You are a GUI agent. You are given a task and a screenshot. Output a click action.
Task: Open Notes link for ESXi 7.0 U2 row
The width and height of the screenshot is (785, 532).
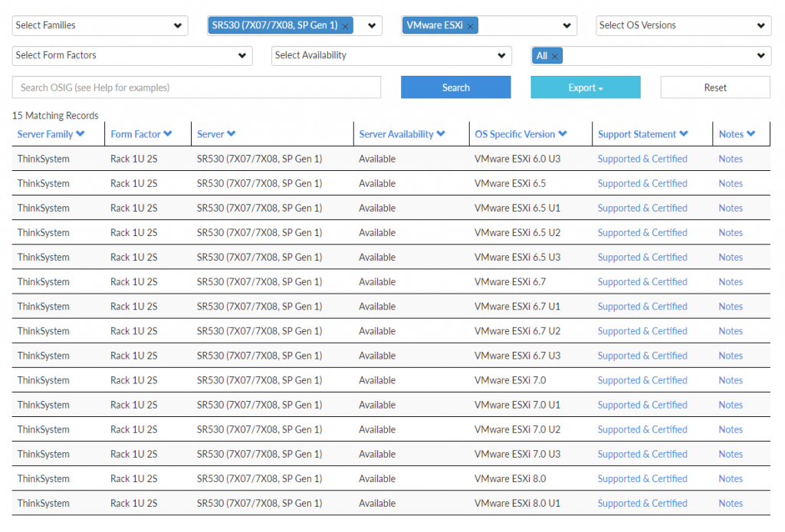[731, 429]
